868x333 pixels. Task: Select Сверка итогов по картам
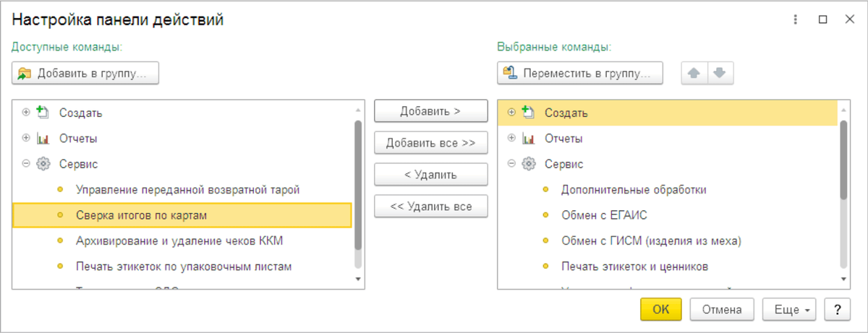pos(182,215)
